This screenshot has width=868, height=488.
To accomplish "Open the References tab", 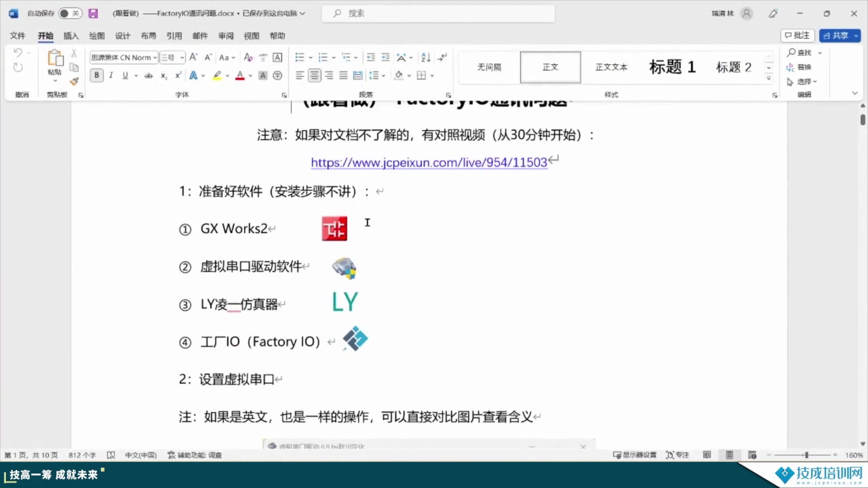I will (174, 36).
